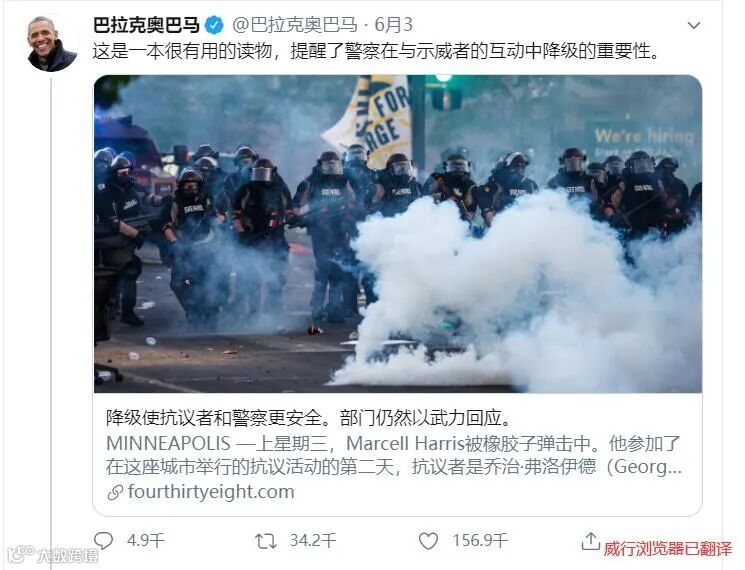Viewport: 745px width, 570px height.
Task: Open the @巴拉克奥巴马 handle link
Action: coord(294,25)
